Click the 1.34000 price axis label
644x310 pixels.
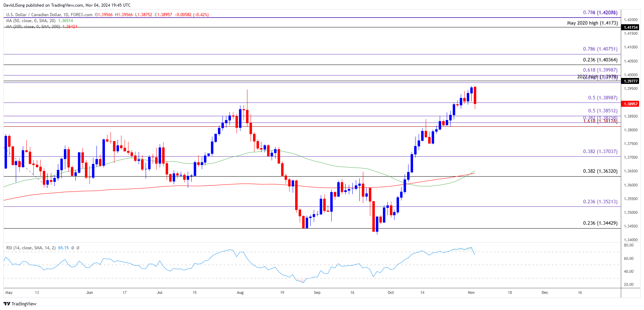pyautogui.click(x=631, y=240)
